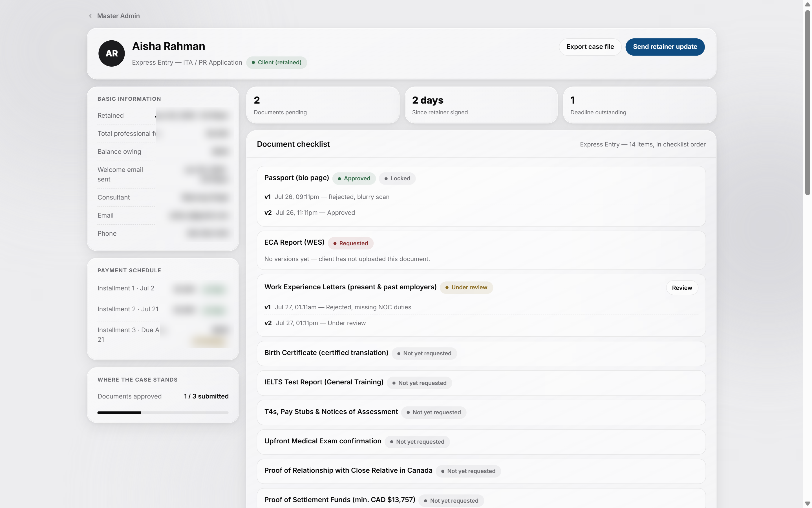
Task: Click the AR avatar circle
Action: click(112, 53)
